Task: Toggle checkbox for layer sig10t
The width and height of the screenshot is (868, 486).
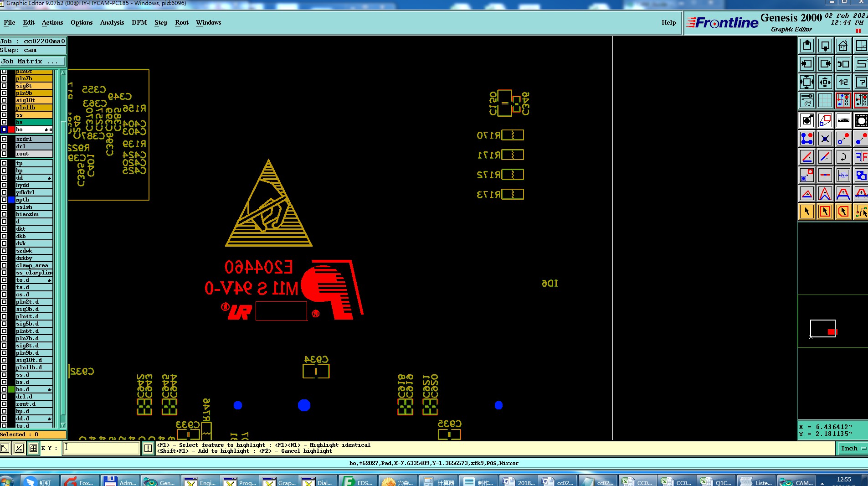Action: (4, 100)
